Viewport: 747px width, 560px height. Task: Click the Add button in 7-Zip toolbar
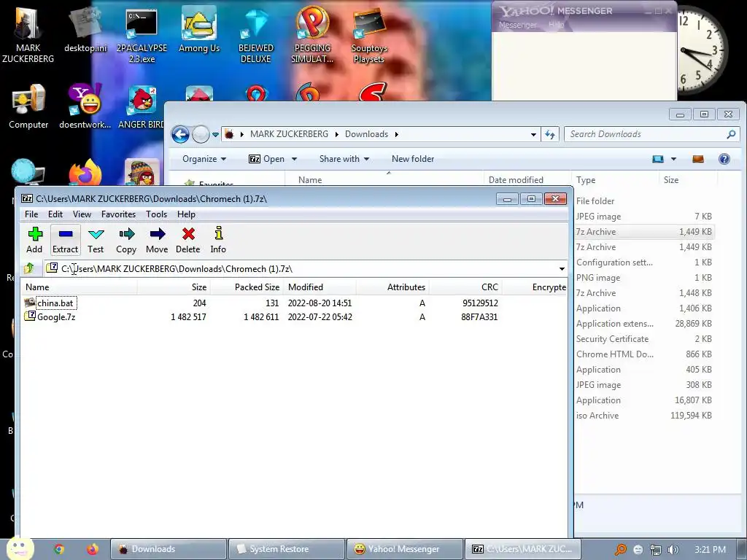tap(34, 239)
